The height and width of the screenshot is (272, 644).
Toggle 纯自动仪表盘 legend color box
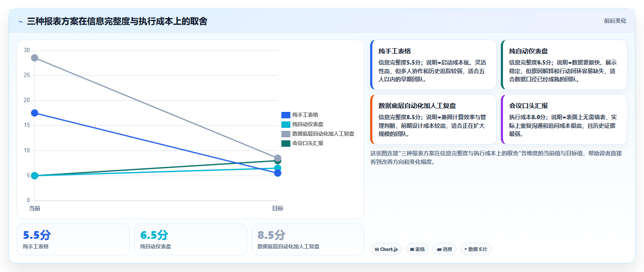tap(286, 124)
